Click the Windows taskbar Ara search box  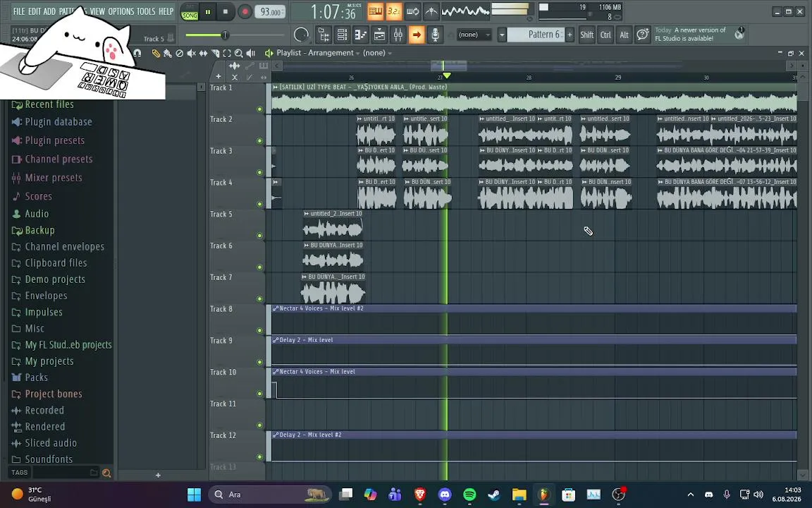pos(269,495)
